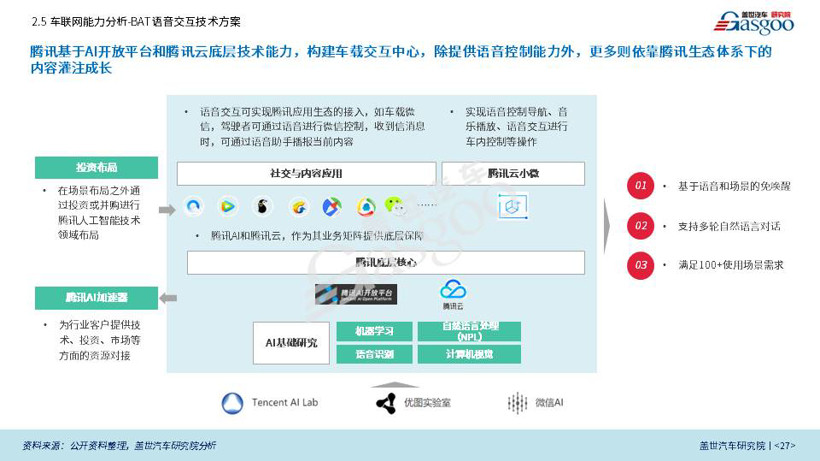The height and width of the screenshot is (461, 820).
Task: Click the 腾讯AI开放平台 dark logo banner
Action: 356,294
